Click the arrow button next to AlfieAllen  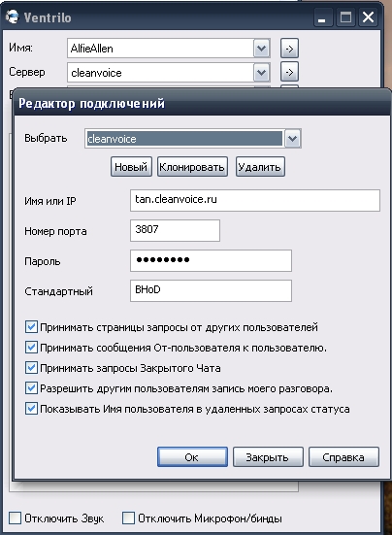point(289,49)
